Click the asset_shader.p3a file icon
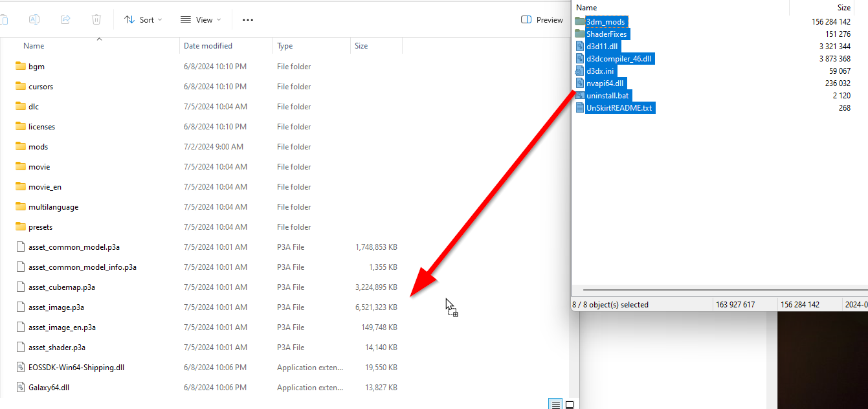 tap(21, 348)
